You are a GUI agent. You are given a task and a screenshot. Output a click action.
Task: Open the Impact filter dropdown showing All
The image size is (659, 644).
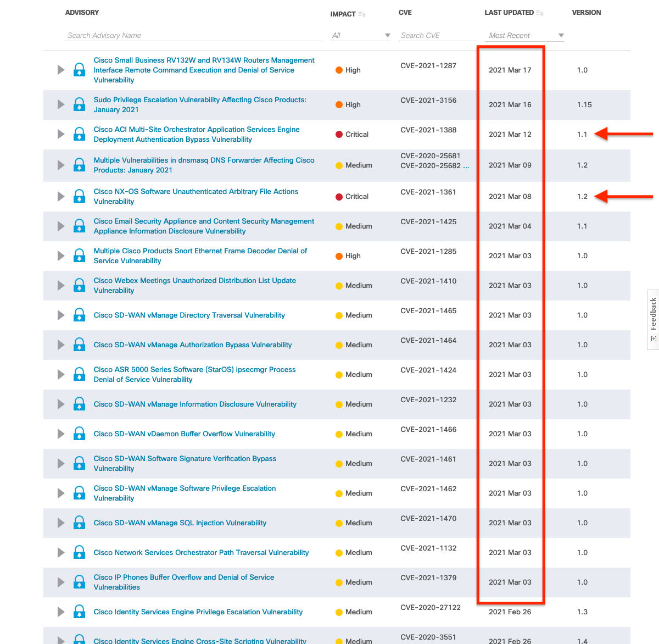point(361,35)
